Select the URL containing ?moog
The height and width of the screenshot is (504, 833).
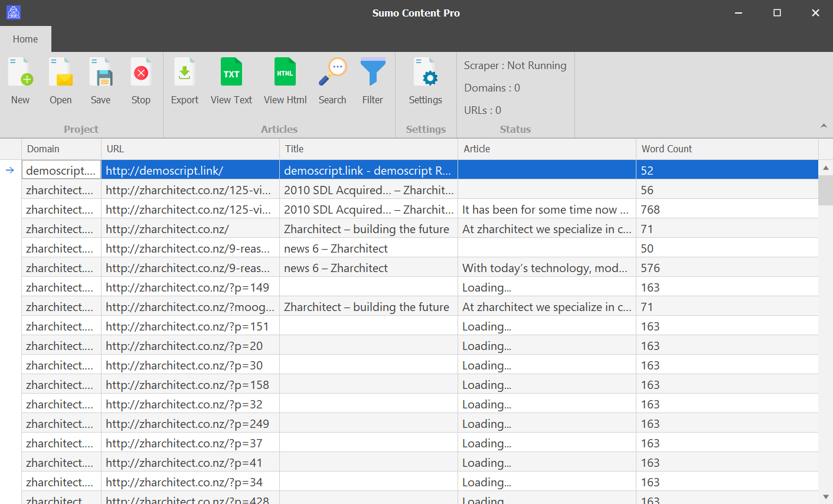[x=190, y=307]
